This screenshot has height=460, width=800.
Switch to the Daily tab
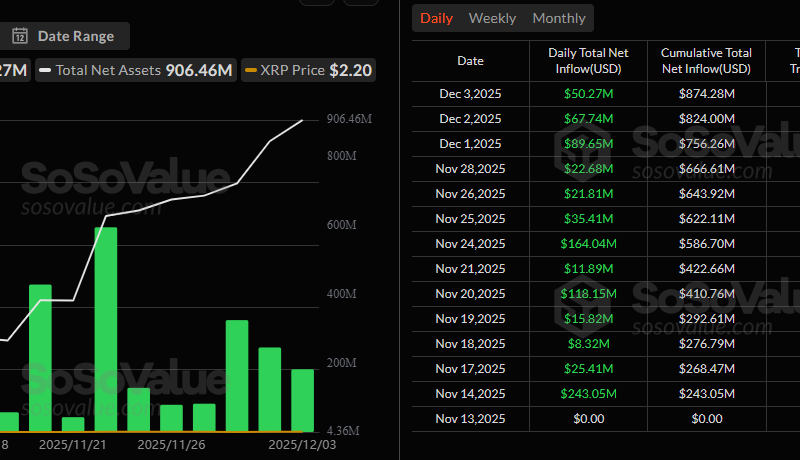coord(436,18)
